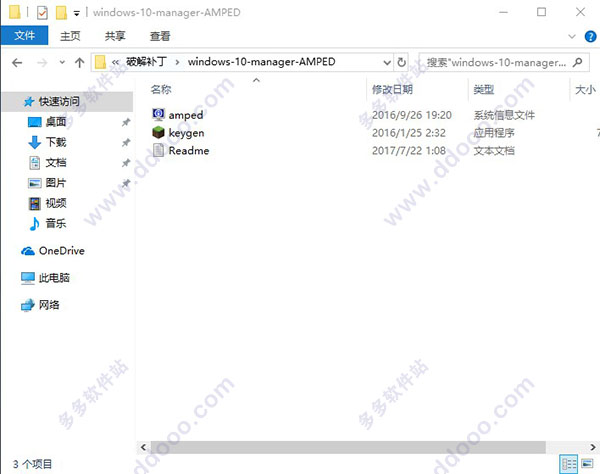
Task: Select the keygen application icon
Action: (x=158, y=132)
